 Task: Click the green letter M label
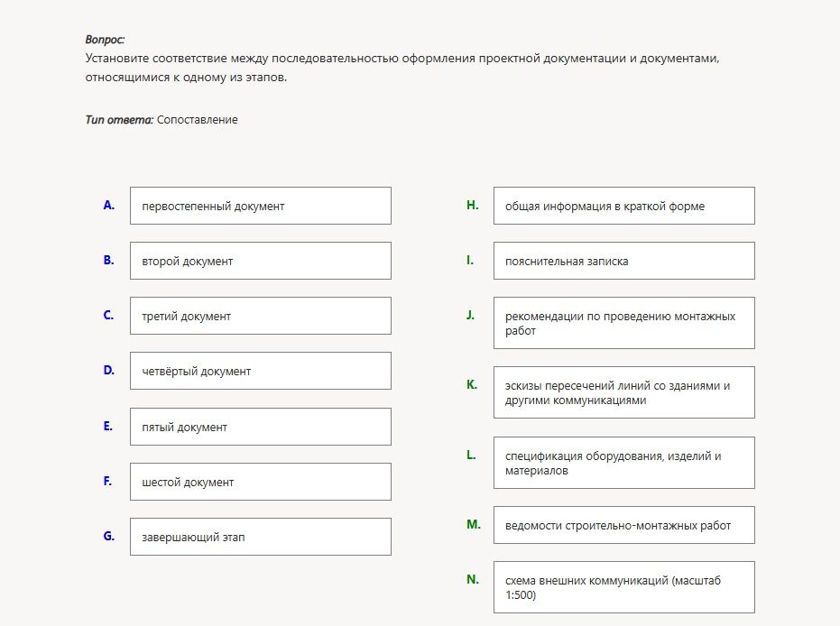pyautogui.click(x=474, y=524)
